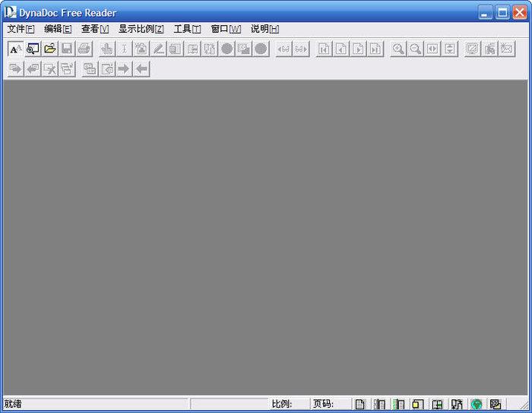Image resolution: width=532 pixels, height=413 pixels.
Task: Click the stamp tool icon next to I-beam
Action: [141, 49]
